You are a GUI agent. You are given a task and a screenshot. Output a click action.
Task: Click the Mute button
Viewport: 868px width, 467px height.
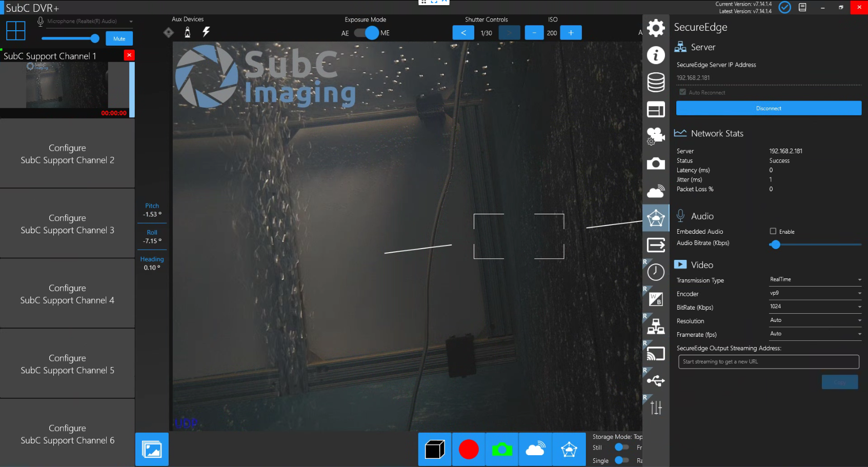click(119, 38)
